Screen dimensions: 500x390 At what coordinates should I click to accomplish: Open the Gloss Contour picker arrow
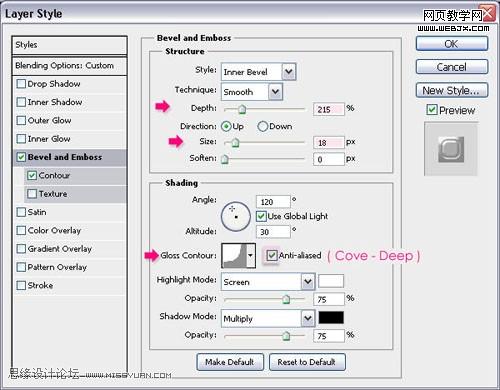click(x=251, y=256)
